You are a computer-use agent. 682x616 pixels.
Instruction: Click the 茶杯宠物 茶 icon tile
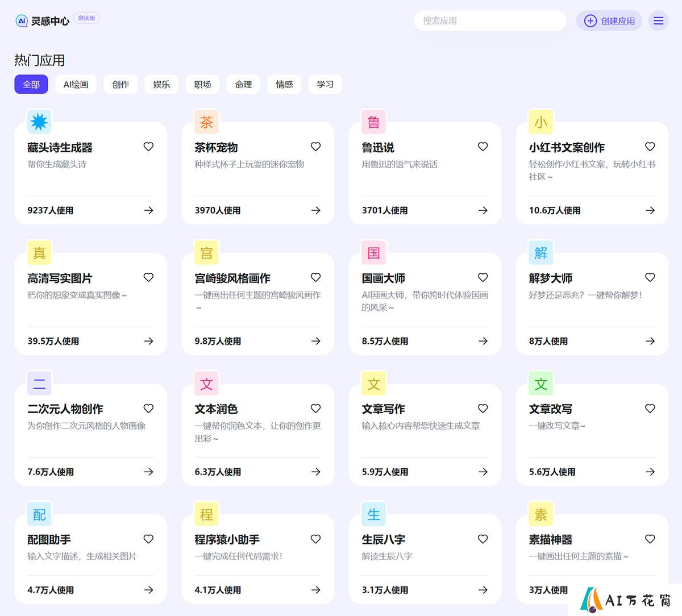[x=206, y=122]
